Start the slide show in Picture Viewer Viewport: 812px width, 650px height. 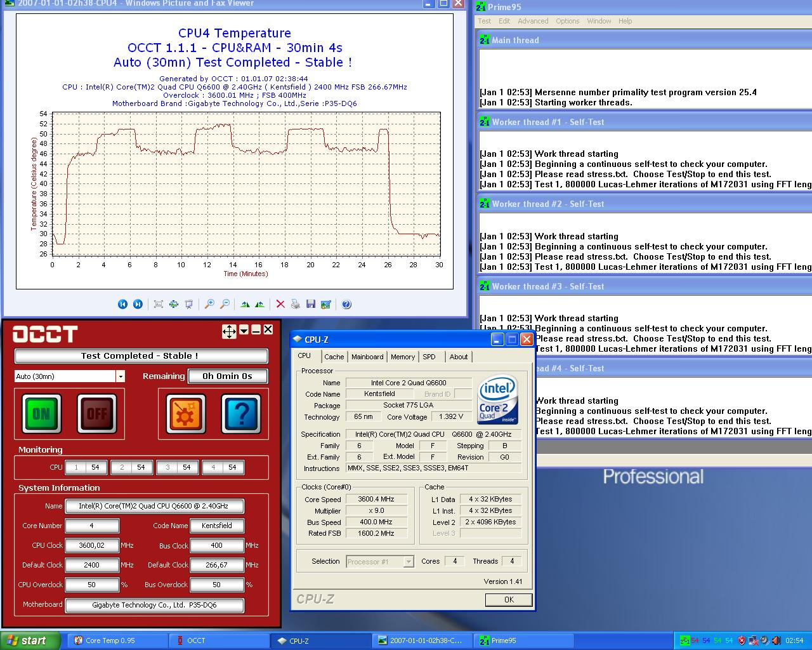pyautogui.click(x=189, y=305)
